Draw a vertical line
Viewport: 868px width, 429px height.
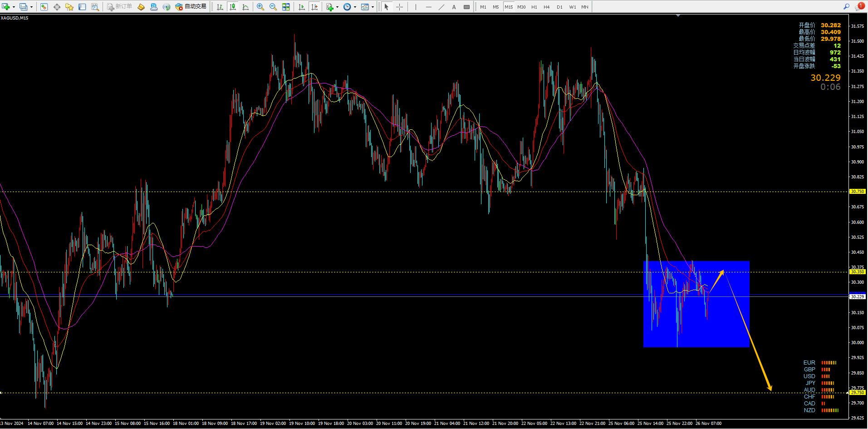pyautogui.click(x=416, y=7)
